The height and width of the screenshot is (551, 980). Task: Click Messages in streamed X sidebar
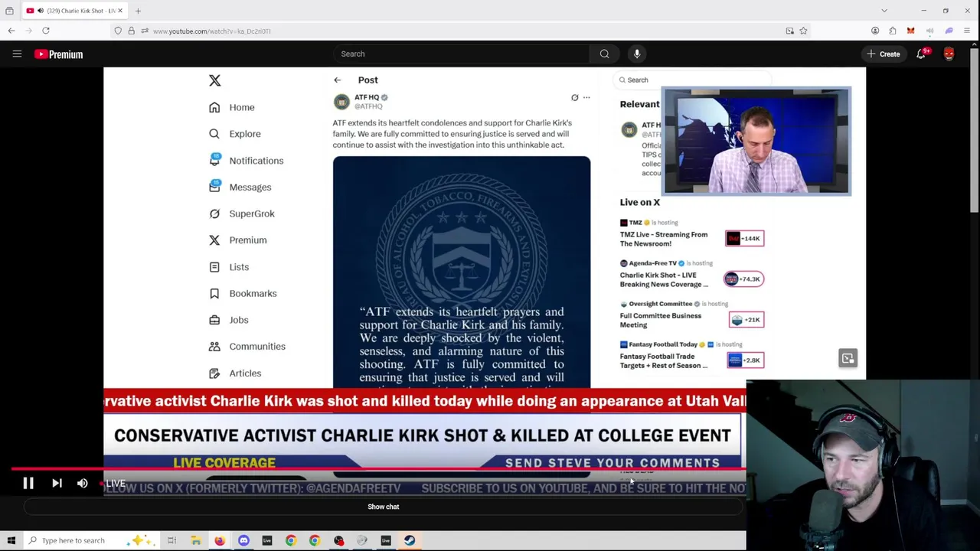pyautogui.click(x=240, y=187)
